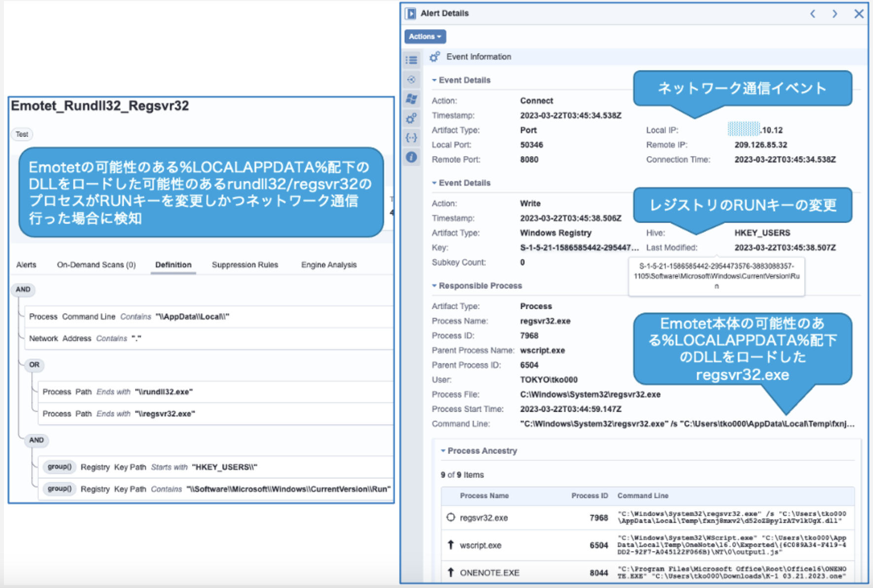
Task: Click the circle icon beside regsvr32.exe
Action: (x=450, y=518)
